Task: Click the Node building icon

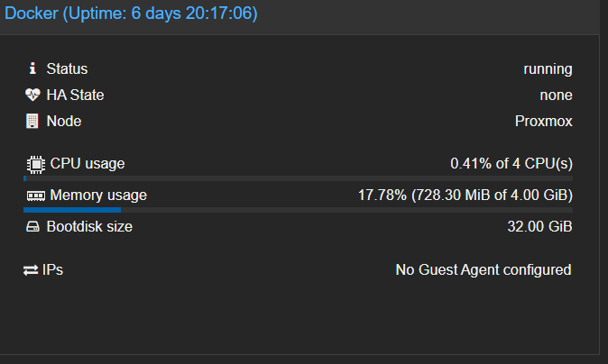Action: (32, 121)
